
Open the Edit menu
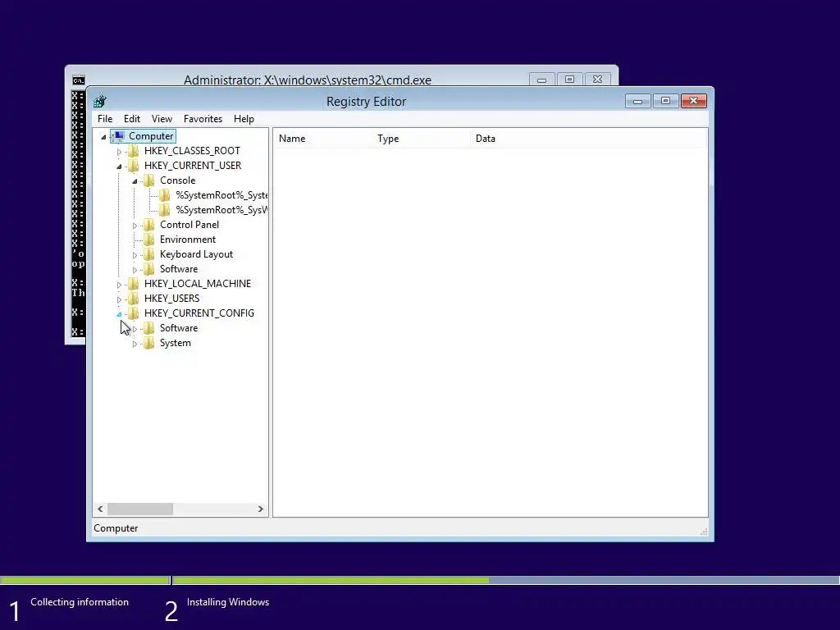tap(132, 119)
